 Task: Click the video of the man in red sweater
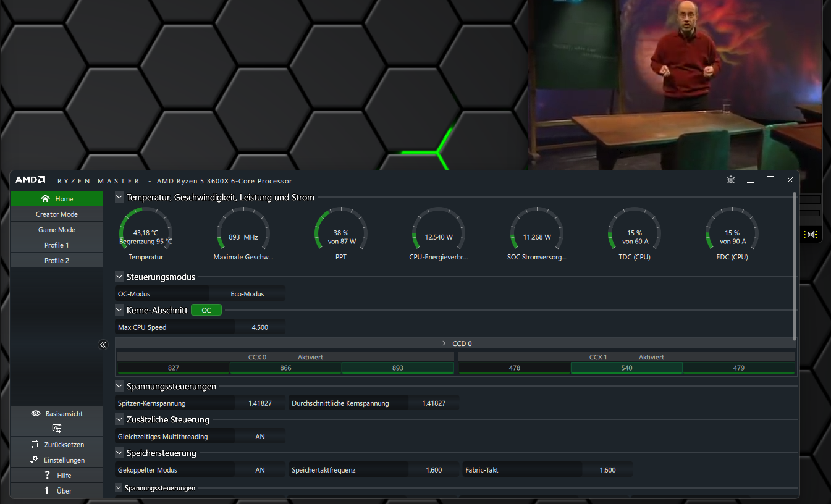coord(676,85)
